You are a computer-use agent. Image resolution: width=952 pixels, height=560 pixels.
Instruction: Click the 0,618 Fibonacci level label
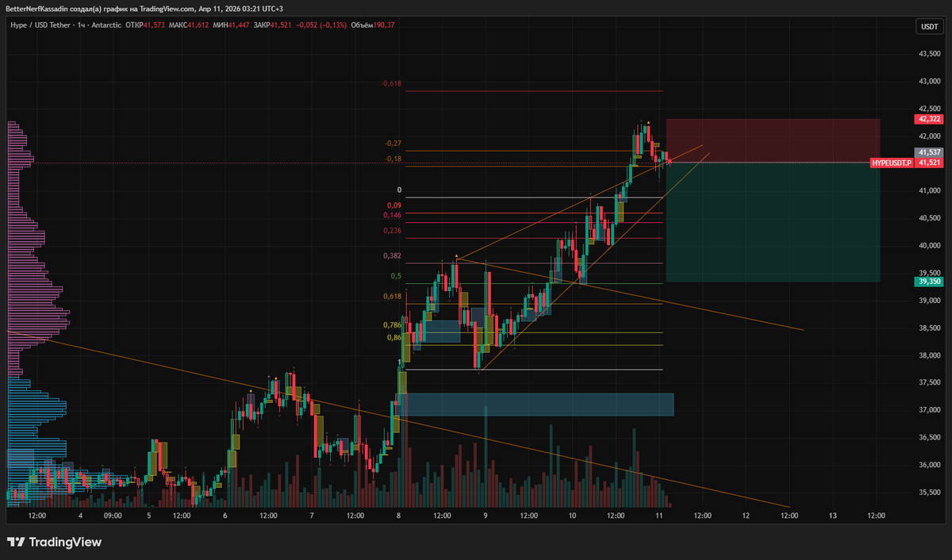[x=392, y=296]
